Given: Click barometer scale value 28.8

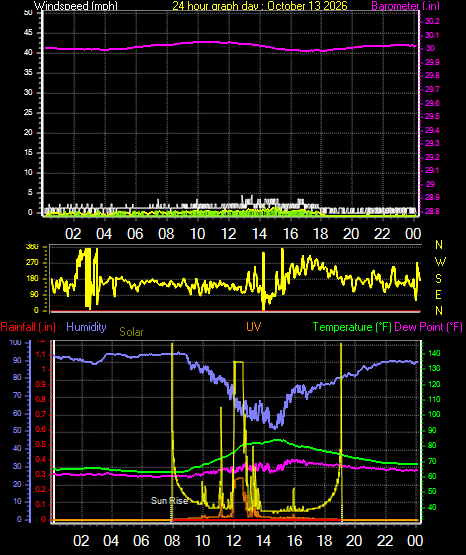Looking at the screenshot, I should [432, 211].
